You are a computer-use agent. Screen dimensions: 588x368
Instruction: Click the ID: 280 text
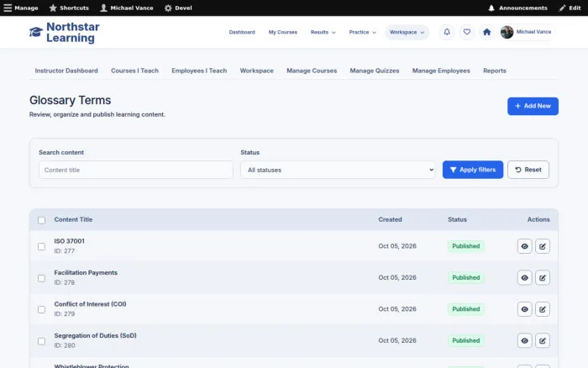65,345
